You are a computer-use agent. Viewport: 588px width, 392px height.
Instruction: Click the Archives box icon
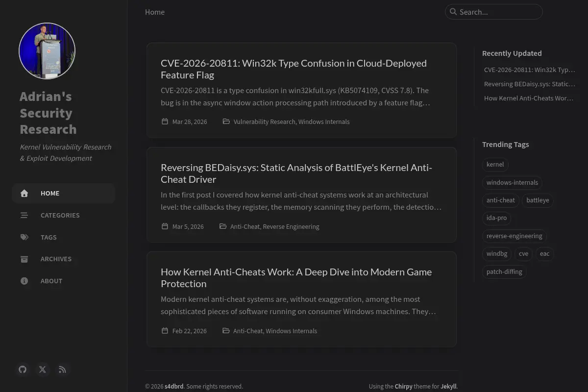pos(24,259)
